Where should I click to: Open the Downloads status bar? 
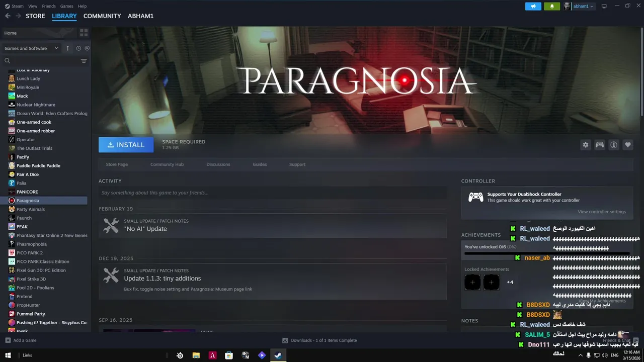[319, 340]
